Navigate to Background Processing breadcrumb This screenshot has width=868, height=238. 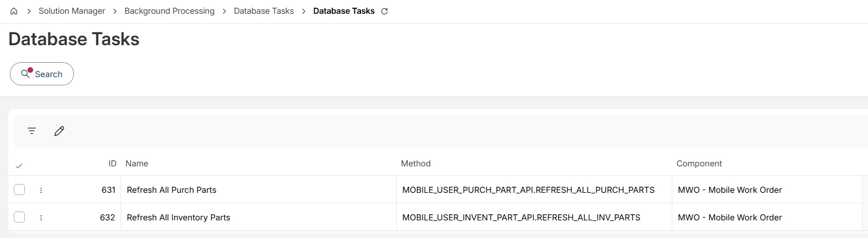(169, 11)
